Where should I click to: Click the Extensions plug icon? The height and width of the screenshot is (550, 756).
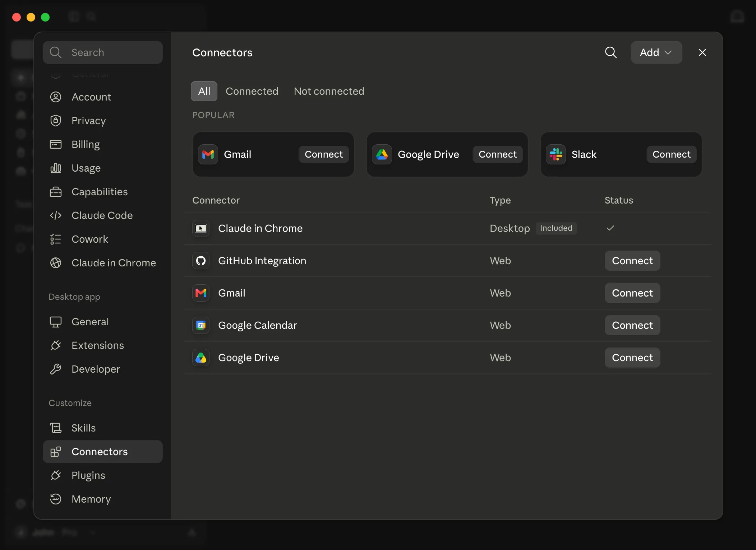(x=56, y=345)
